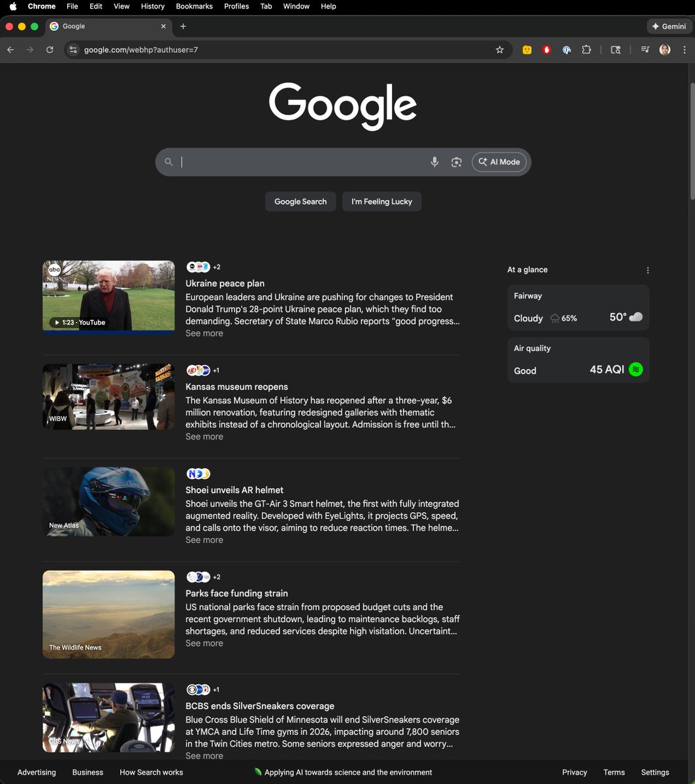
Task: Expand See more under Shoei unveils AR helmet
Action: pyautogui.click(x=204, y=540)
